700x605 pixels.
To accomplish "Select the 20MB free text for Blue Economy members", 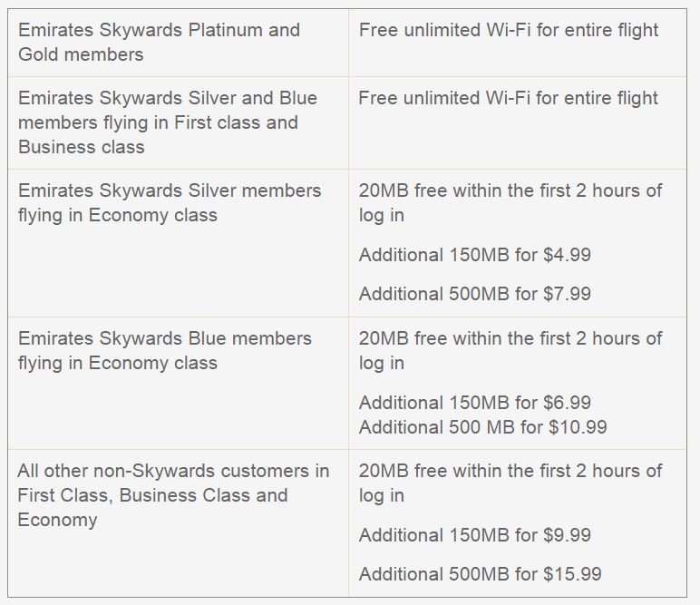I will click(510, 350).
